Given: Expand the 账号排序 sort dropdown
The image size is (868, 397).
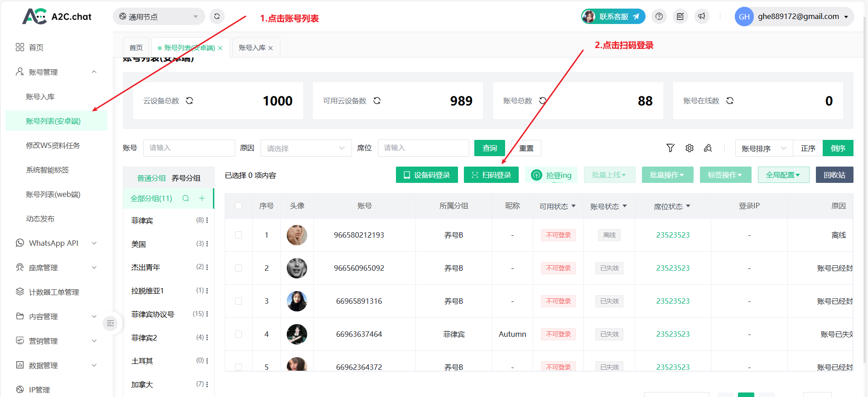Looking at the screenshot, I should click(x=763, y=148).
